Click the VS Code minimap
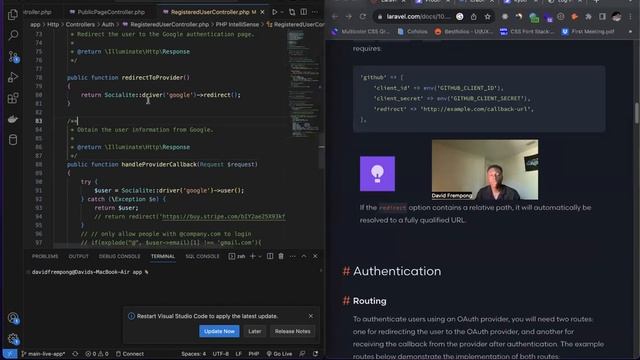This screenshot has height=360, width=640. click(304, 86)
